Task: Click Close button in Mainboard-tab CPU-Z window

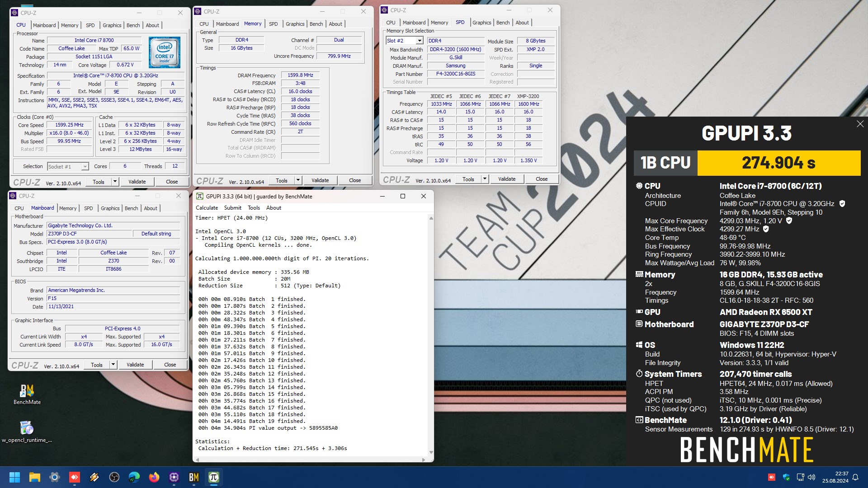Action: [x=170, y=365]
